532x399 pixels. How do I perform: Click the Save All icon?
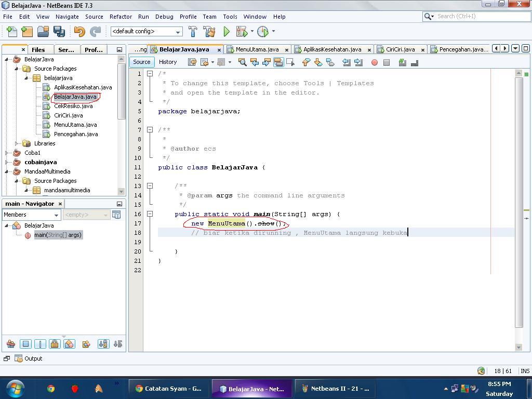[59, 32]
